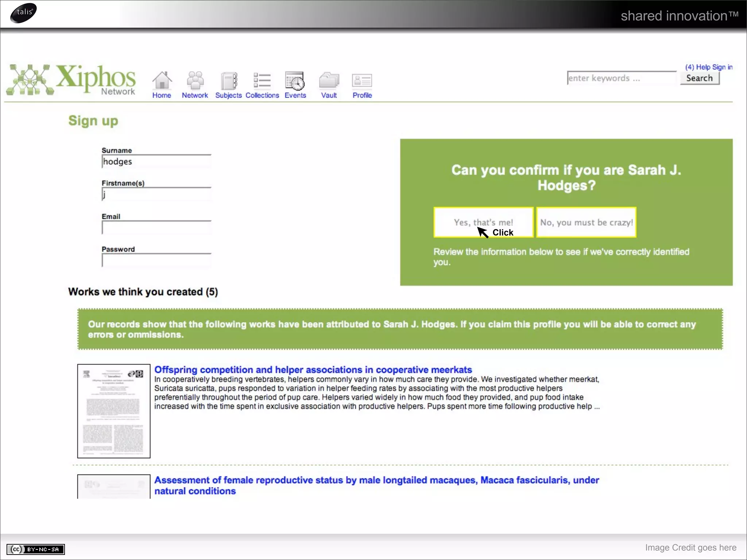
Task: Go to the Collections menu label
Action: pyautogui.click(x=262, y=95)
